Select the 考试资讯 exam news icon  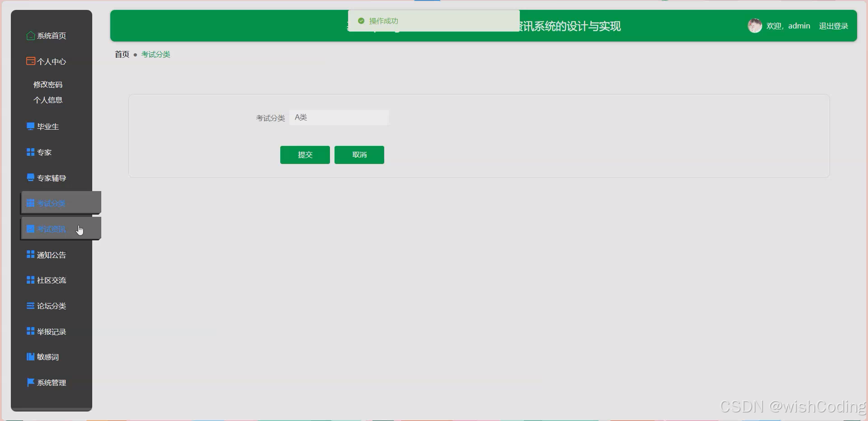tap(30, 229)
